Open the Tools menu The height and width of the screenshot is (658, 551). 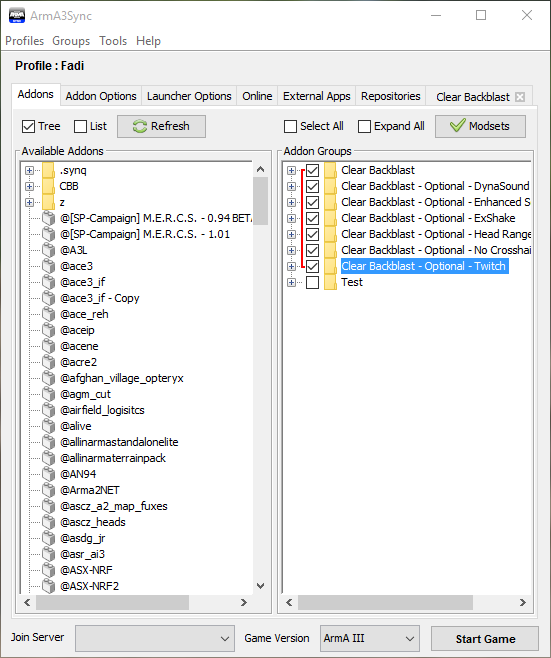pyautogui.click(x=113, y=41)
